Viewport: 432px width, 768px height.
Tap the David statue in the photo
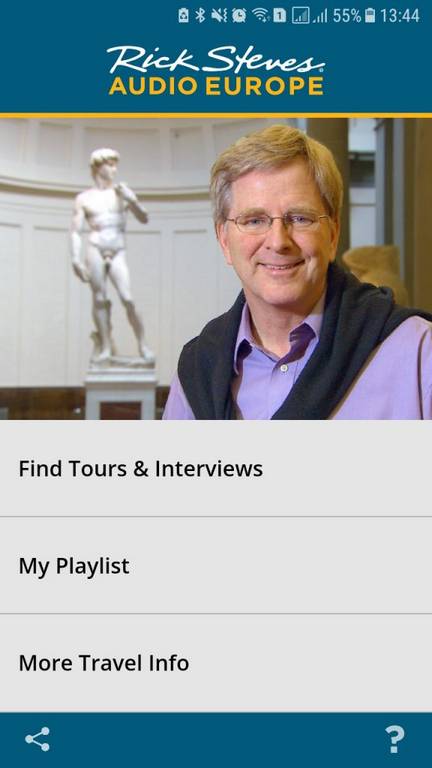point(112,255)
